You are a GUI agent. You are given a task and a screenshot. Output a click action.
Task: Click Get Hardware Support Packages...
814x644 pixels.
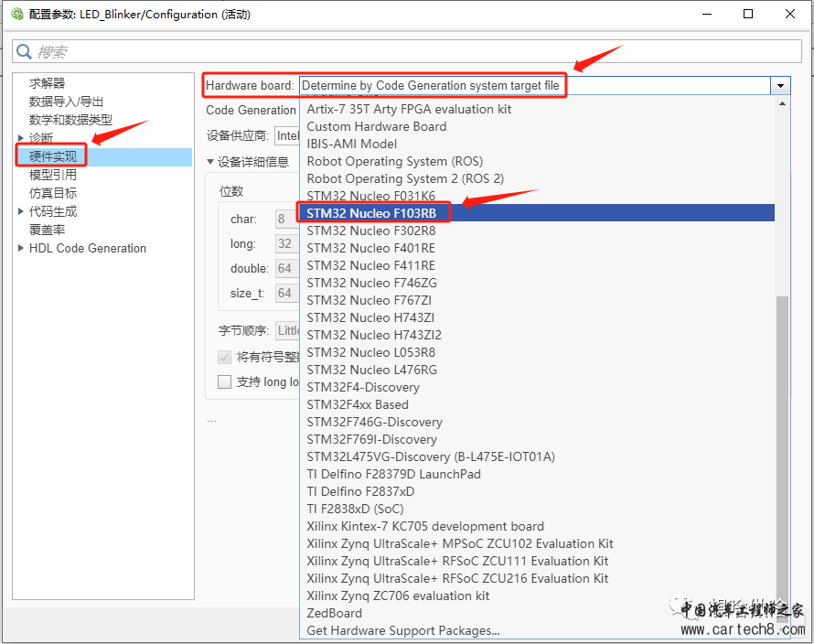(x=537, y=630)
